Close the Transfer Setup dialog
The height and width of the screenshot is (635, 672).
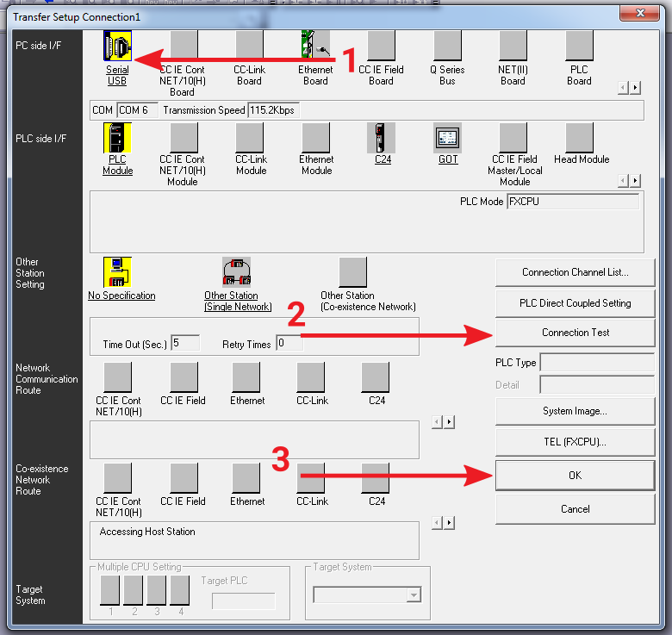(639, 14)
